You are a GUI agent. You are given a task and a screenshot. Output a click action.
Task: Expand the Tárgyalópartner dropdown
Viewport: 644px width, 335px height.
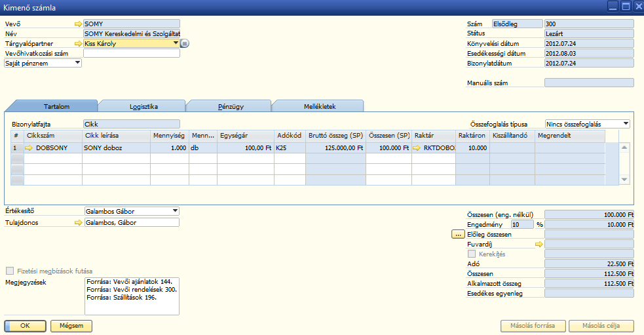176,43
